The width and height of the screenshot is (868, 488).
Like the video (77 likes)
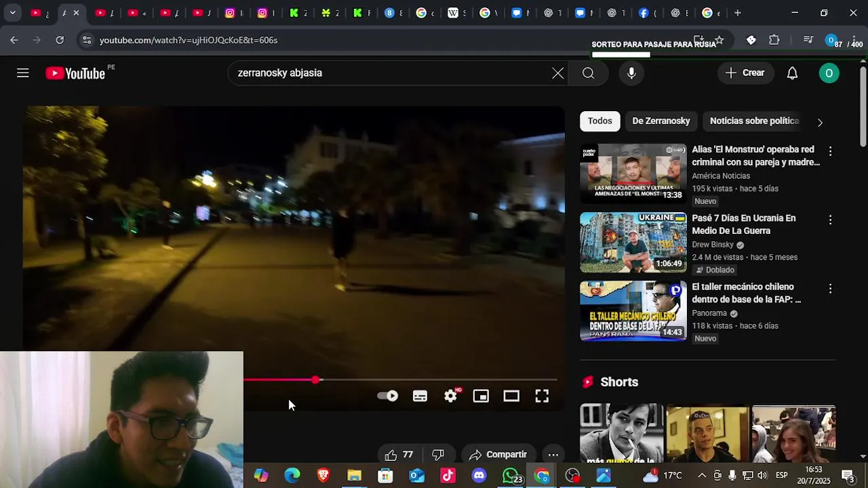coord(399,455)
